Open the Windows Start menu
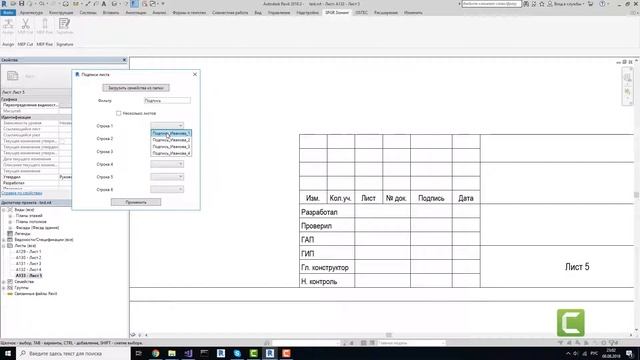The height and width of the screenshot is (360, 640). click(x=8, y=353)
